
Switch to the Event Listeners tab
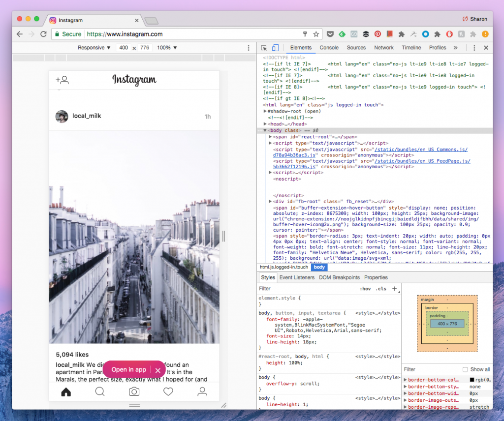pyautogui.click(x=297, y=277)
